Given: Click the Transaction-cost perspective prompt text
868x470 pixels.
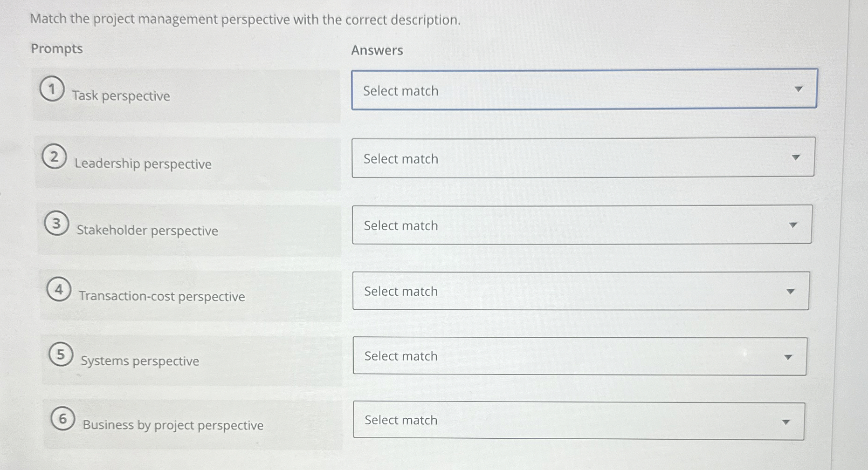Looking at the screenshot, I should (162, 296).
